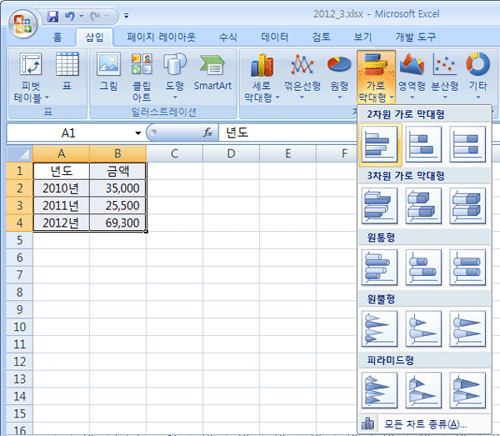Viewport: 500px width, 436px height.
Task: Open the Office button menu
Action: tap(23, 24)
